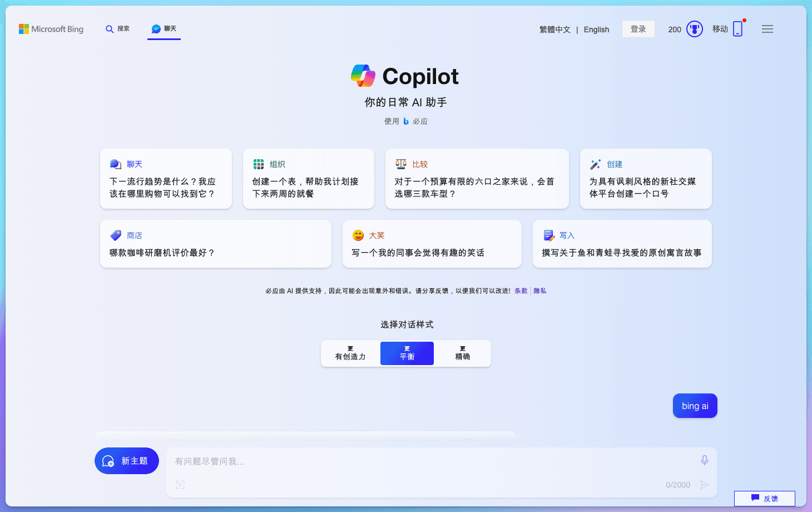The height and width of the screenshot is (512, 812).
Task: Switch to the 聊天 chat tab
Action: coord(164,29)
